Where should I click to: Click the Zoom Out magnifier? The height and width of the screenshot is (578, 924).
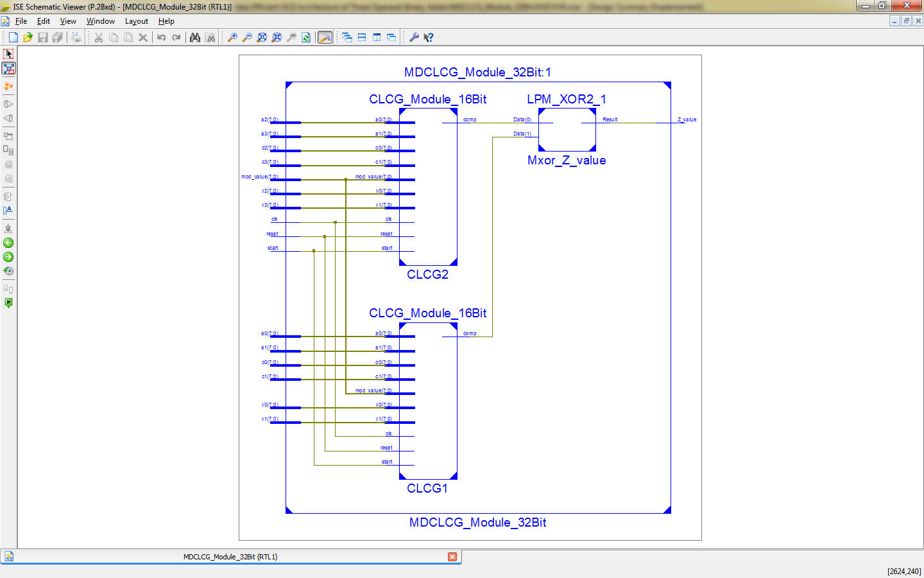(247, 37)
